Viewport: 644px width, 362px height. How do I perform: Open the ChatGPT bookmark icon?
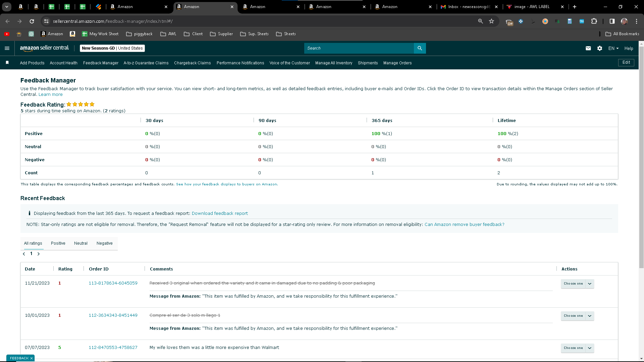click(x=31, y=34)
